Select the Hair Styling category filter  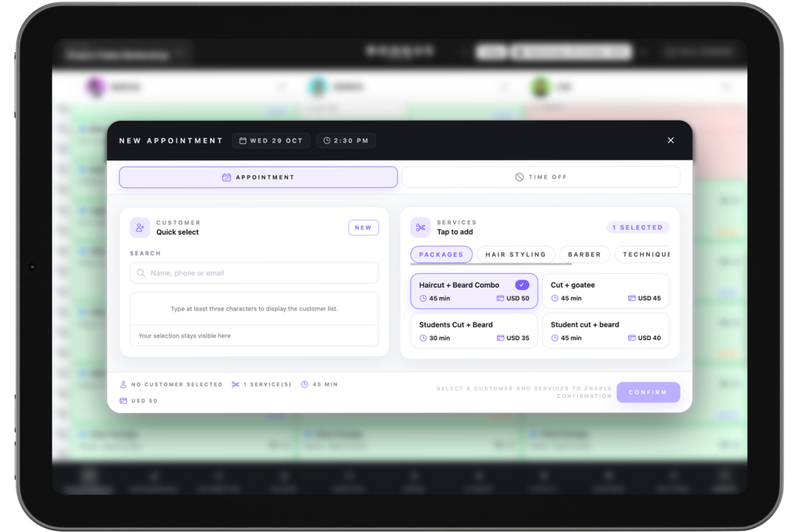click(515, 254)
